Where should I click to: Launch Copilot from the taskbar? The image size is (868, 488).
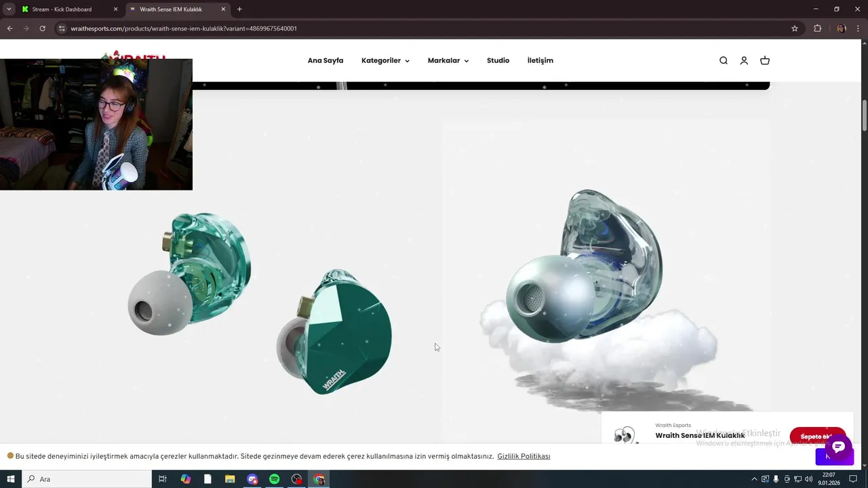coord(185,479)
